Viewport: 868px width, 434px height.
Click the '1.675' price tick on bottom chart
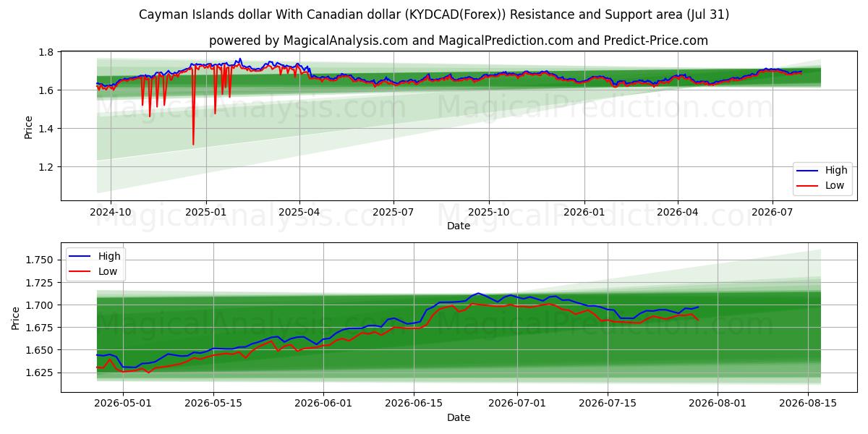pyautogui.click(x=41, y=328)
